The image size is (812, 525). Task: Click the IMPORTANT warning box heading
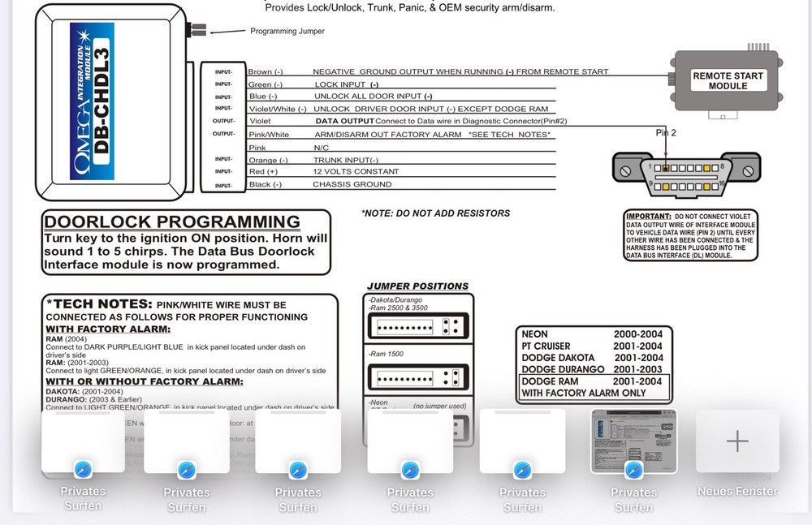click(x=648, y=217)
